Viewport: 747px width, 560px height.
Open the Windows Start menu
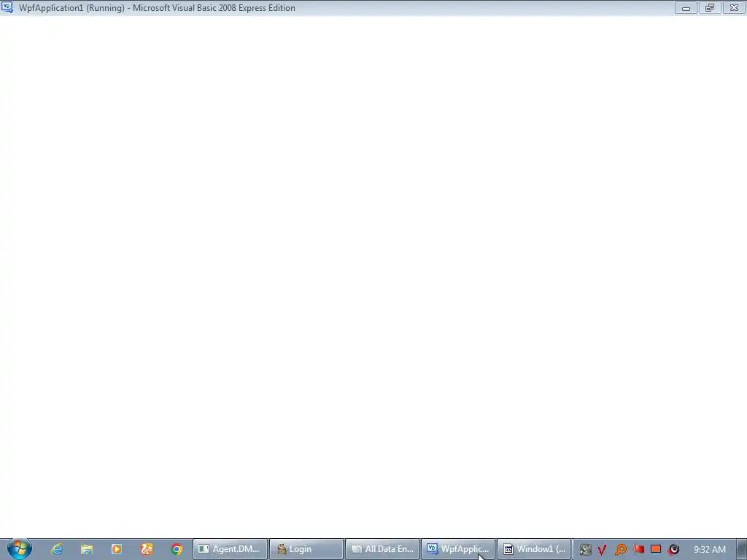tap(19, 548)
